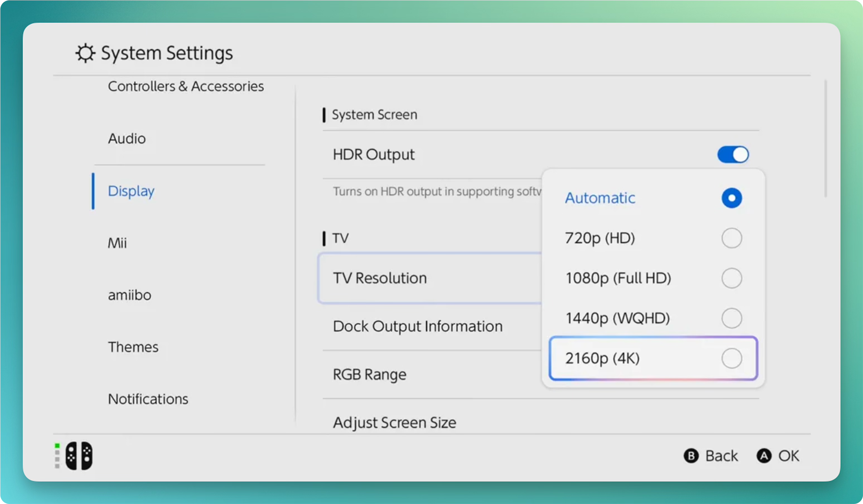Select 1080p (Full HD) resolution

[x=731, y=278]
